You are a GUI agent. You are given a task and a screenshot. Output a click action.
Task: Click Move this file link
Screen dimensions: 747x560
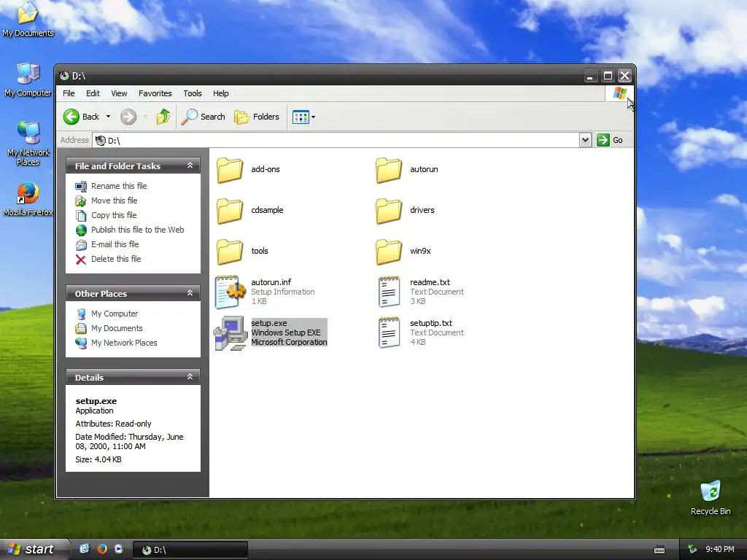point(115,201)
